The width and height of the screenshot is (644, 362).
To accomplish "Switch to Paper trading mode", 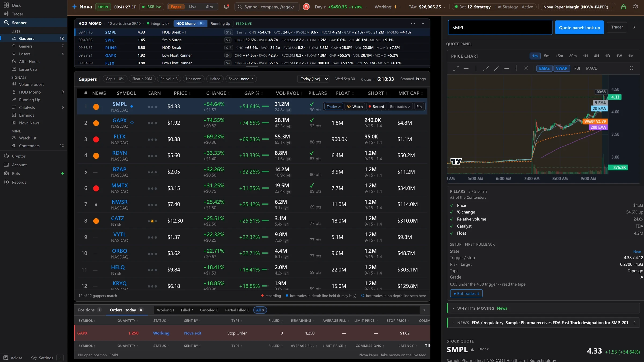I will (176, 7).
